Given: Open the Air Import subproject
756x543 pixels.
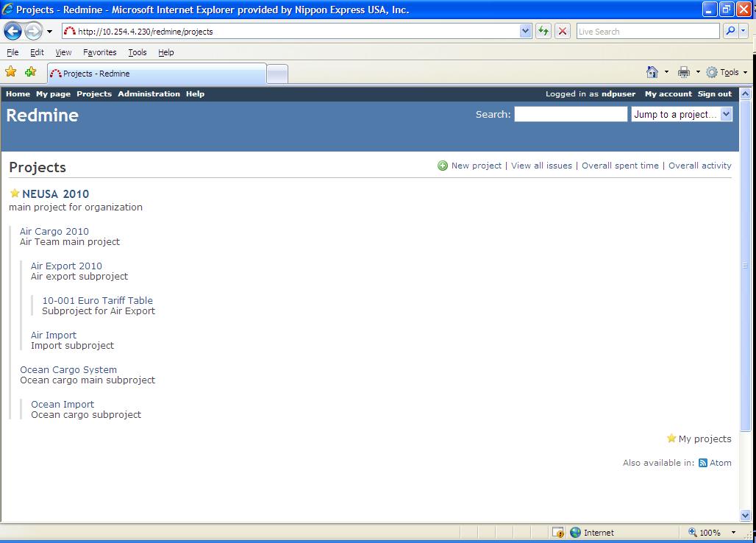Looking at the screenshot, I should (x=54, y=336).
